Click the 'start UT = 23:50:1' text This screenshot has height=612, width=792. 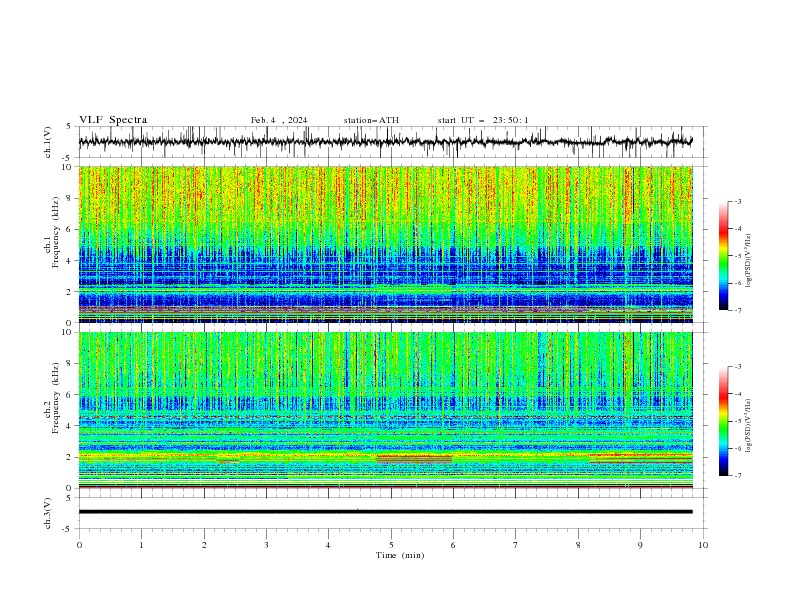(483, 120)
